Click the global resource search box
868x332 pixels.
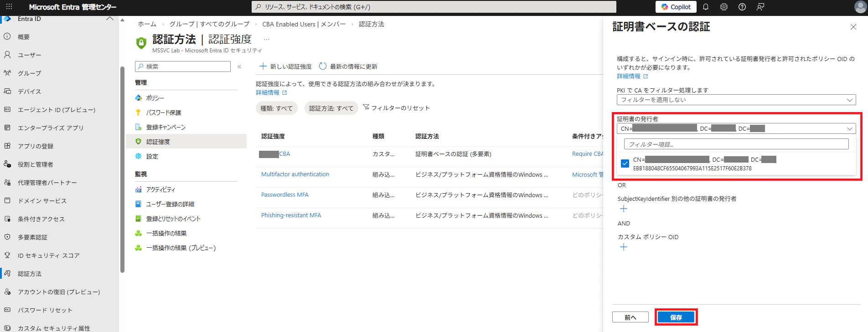tap(434, 7)
